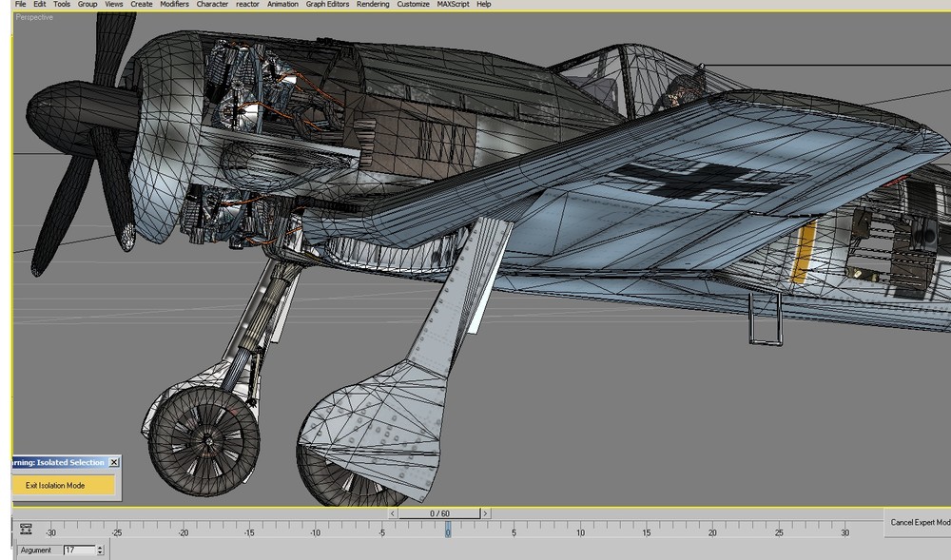Open the Graph Editors menu
Viewport: 951px width, 560px height.
point(327,4)
